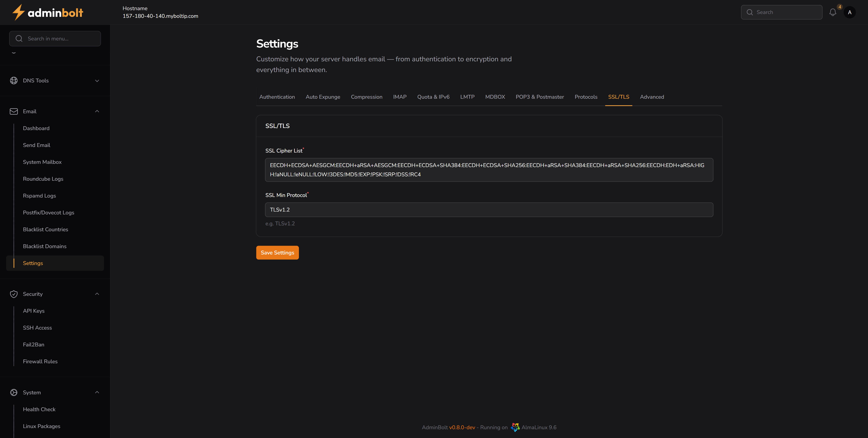
Task: Open Fail2Ban in the sidebar
Action: (33, 345)
